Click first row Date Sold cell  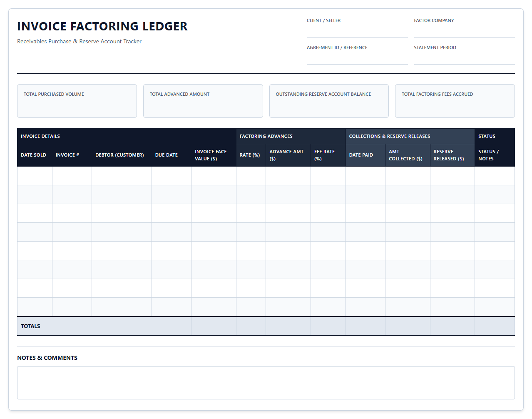(35, 176)
